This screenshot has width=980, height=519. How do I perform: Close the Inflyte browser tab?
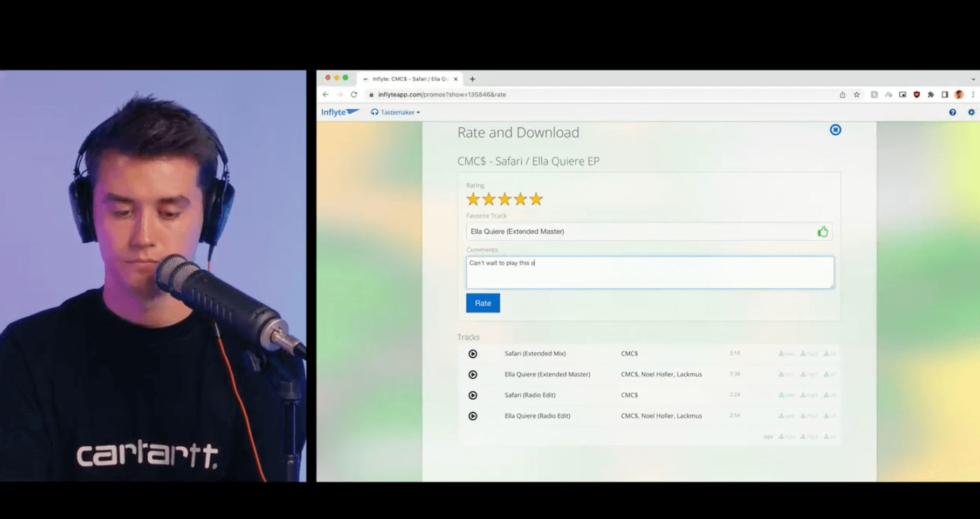pyautogui.click(x=456, y=79)
